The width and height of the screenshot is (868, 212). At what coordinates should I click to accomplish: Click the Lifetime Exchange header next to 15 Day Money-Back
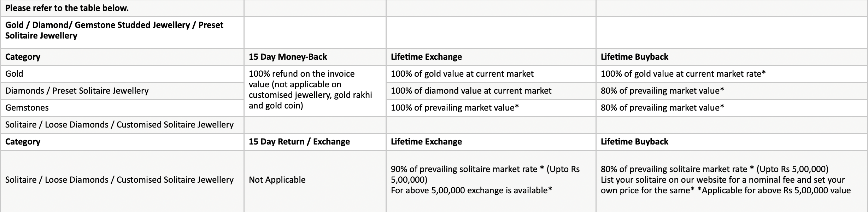pos(426,57)
